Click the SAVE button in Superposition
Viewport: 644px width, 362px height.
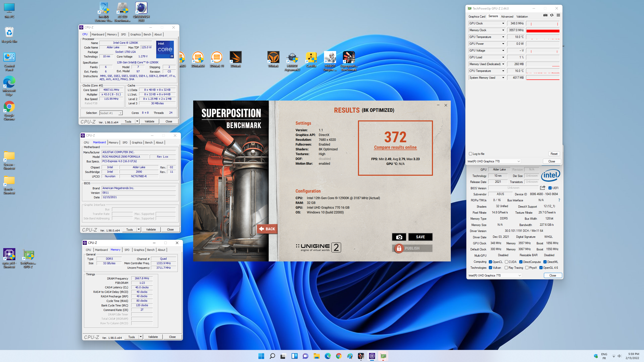click(420, 237)
